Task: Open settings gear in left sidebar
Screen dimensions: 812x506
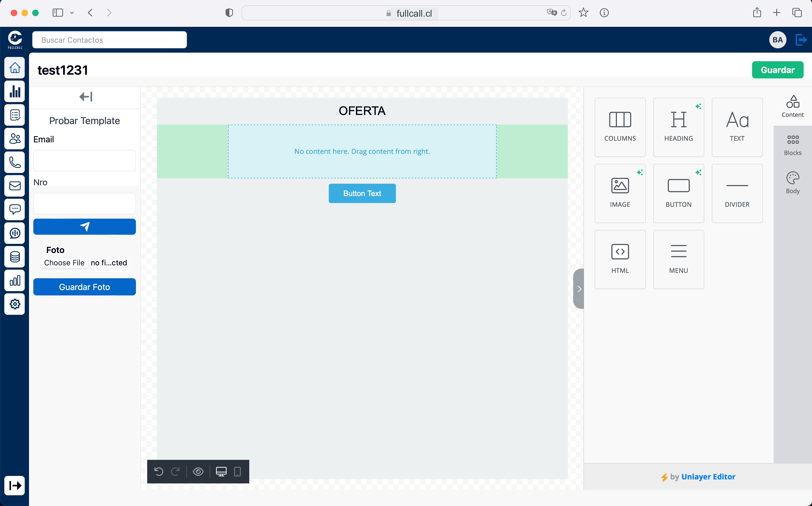Action: pos(15,304)
